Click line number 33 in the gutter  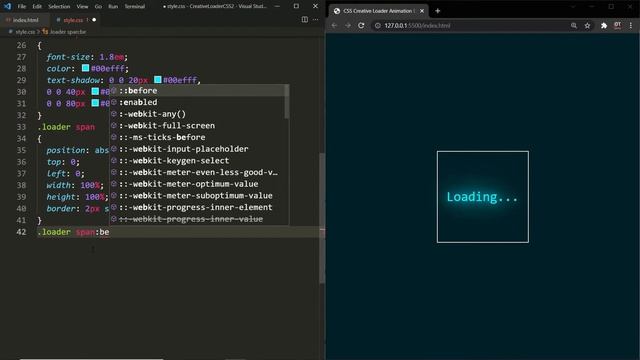pos(21,127)
